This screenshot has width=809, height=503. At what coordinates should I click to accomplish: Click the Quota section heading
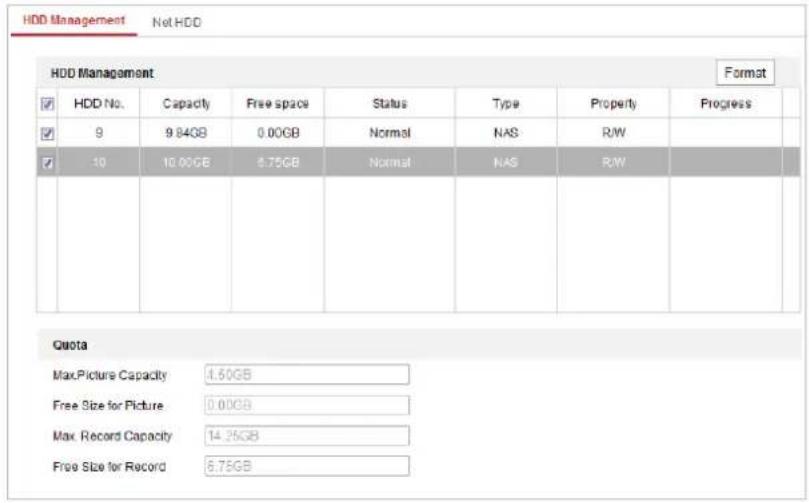70,345
